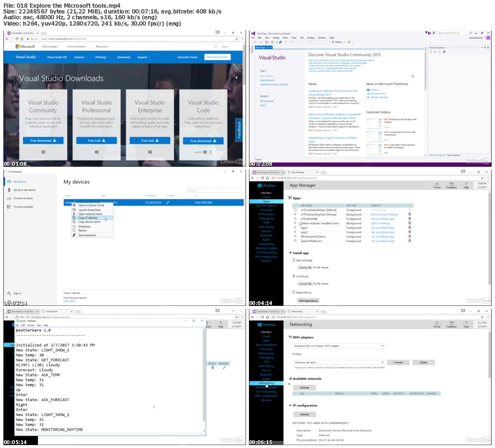Click Free trial under Visual Studio Professional
The image size is (495, 448).
(96, 141)
